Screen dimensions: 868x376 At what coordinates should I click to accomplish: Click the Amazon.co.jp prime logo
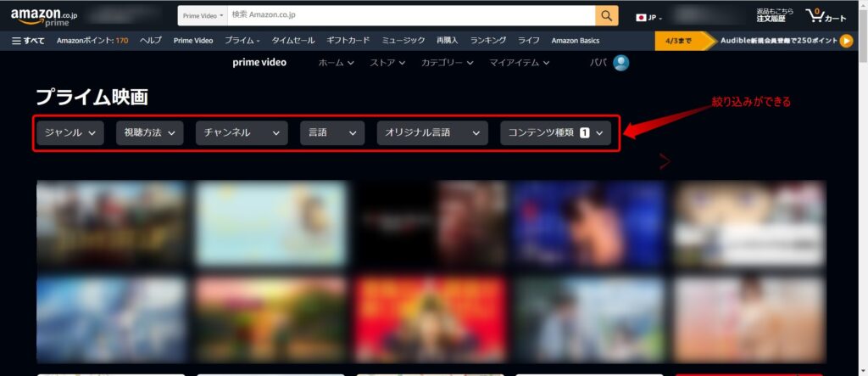pos(44,17)
